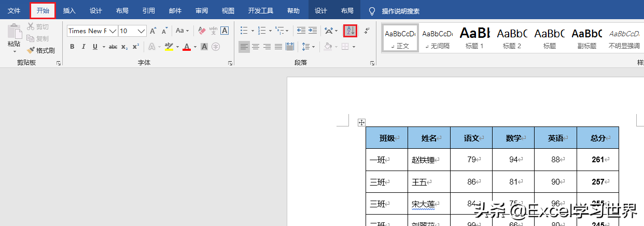The height and width of the screenshot is (226, 644).
Task: Open the Times New Roman font name dropdown
Action: [x=113, y=31]
